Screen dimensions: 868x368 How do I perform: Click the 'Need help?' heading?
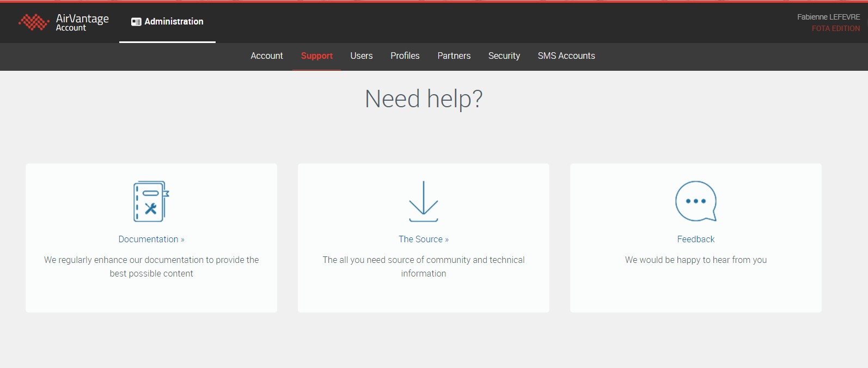pos(424,99)
